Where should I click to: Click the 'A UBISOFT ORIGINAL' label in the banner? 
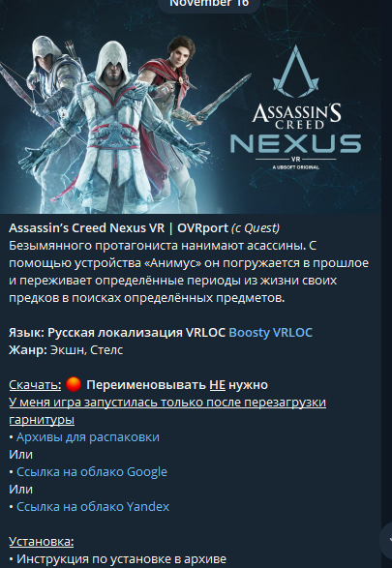[296, 167]
